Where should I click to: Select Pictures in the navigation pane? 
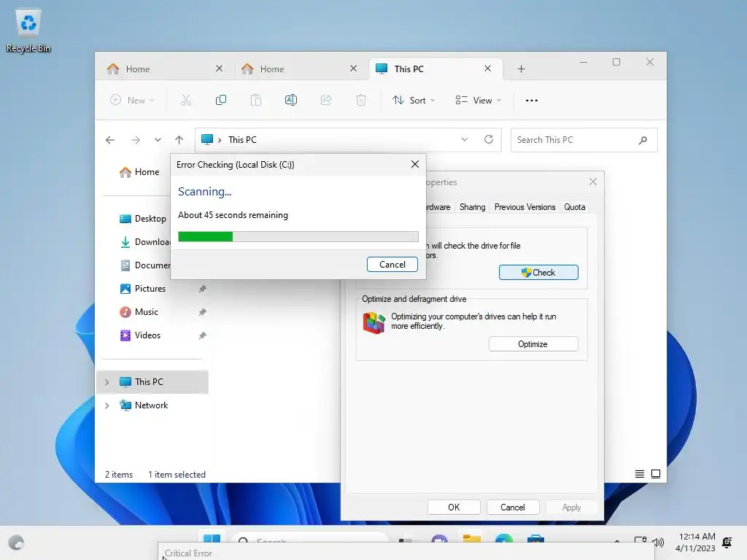point(142,289)
